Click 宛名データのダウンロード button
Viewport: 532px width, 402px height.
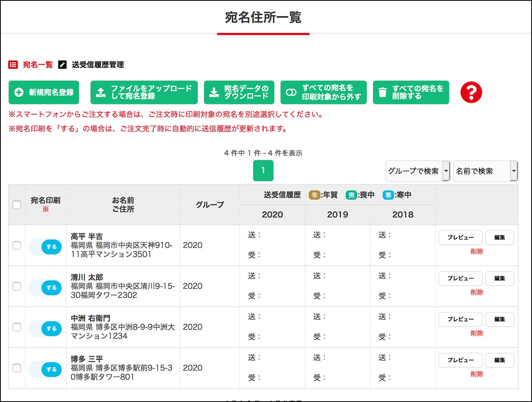[x=239, y=92]
